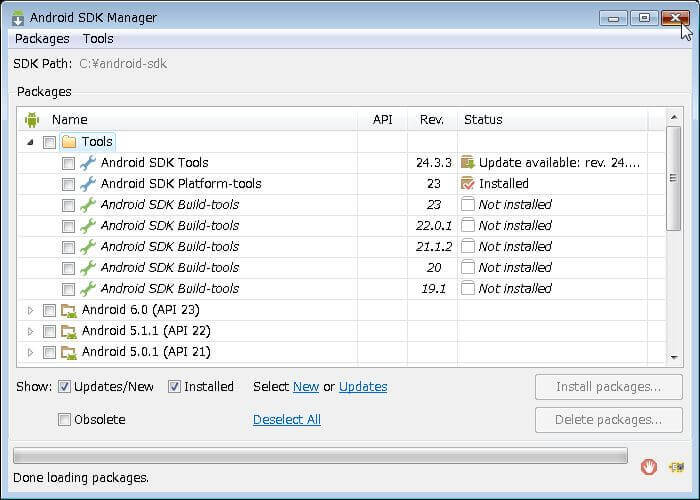Click the Android SDK Platform-tools wrench icon
Image resolution: width=700 pixels, height=500 pixels.
point(88,184)
